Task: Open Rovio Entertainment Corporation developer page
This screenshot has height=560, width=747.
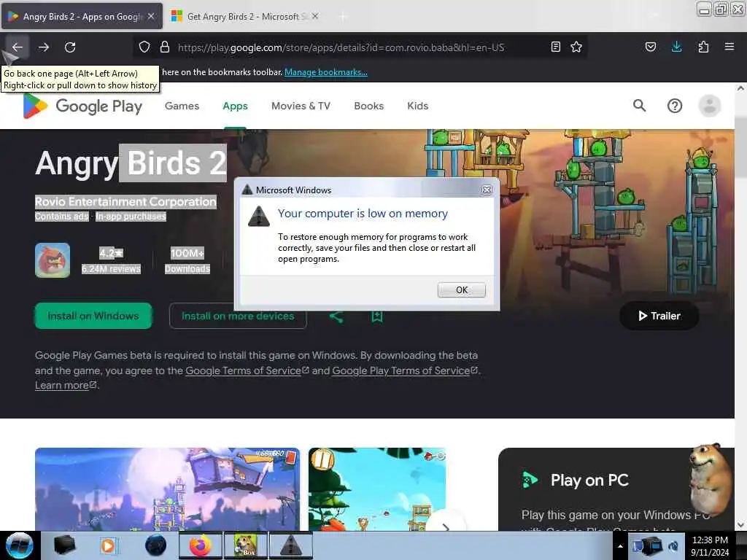Action: point(125,201)
